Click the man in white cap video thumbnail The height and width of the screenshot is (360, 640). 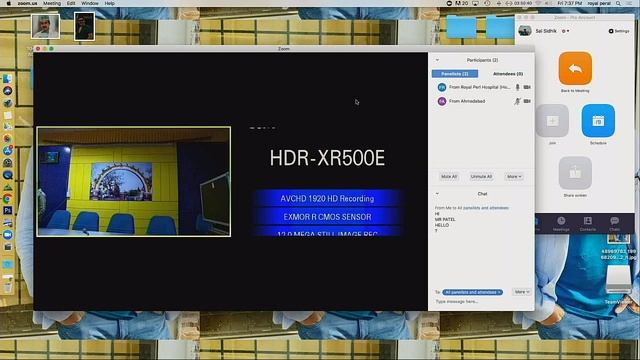pos(45,27)
